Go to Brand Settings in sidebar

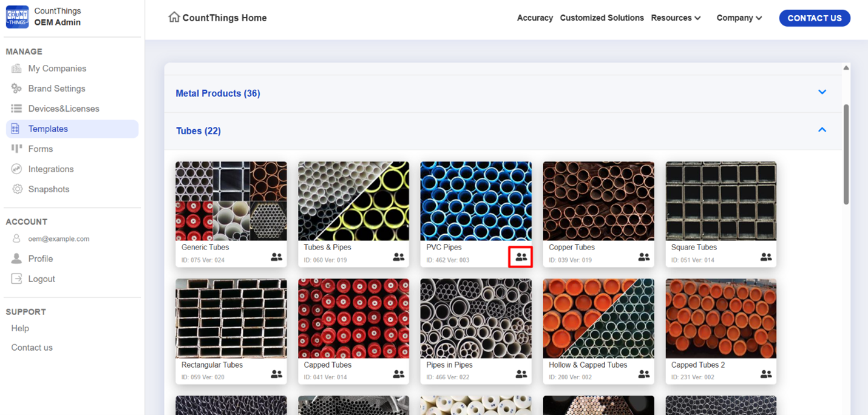(56, 89)
